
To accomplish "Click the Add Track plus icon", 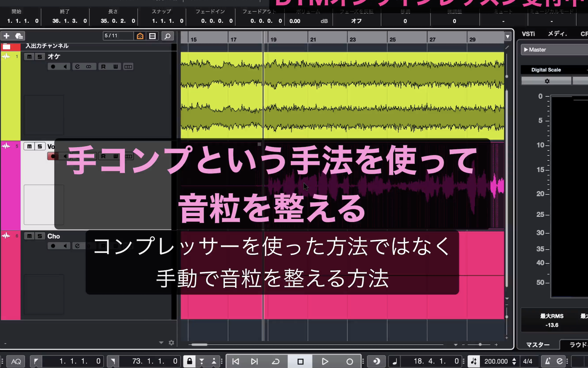I will (7, 36).
